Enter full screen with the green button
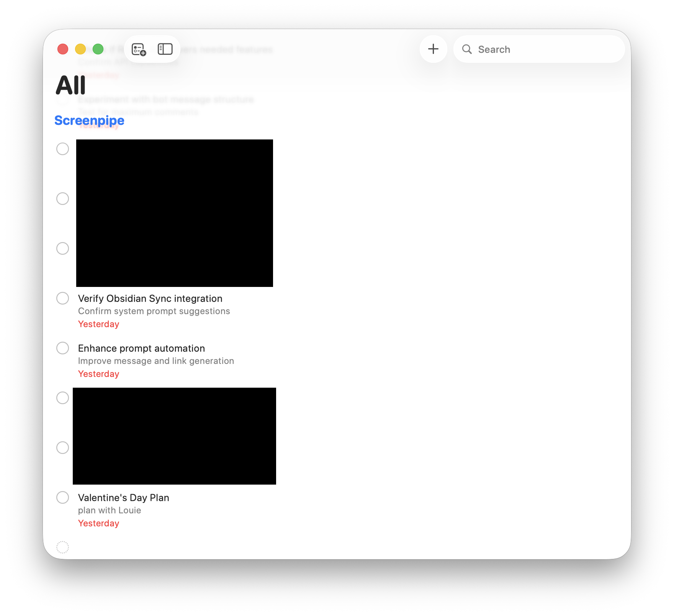 pyautogui.click(x=98, y=49)
